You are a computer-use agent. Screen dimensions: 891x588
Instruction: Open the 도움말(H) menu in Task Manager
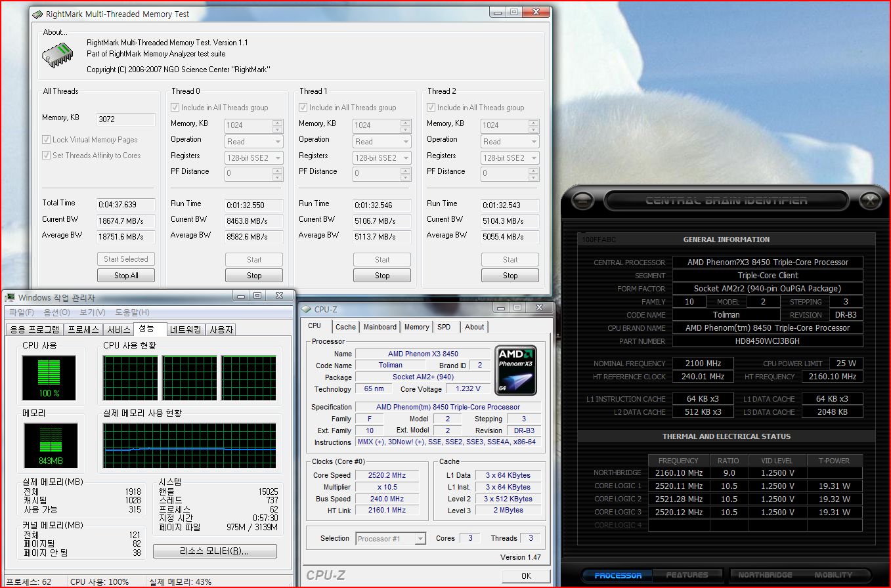132,312
